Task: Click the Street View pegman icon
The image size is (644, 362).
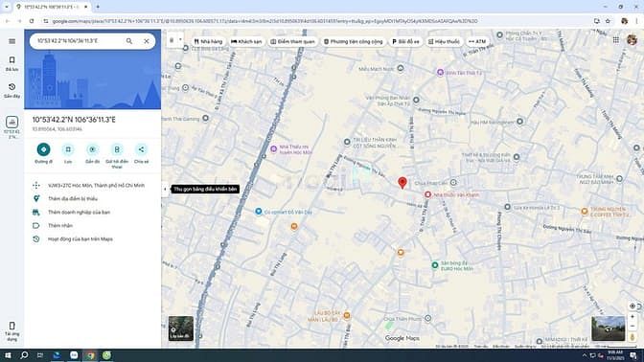Action: (632, 337)
